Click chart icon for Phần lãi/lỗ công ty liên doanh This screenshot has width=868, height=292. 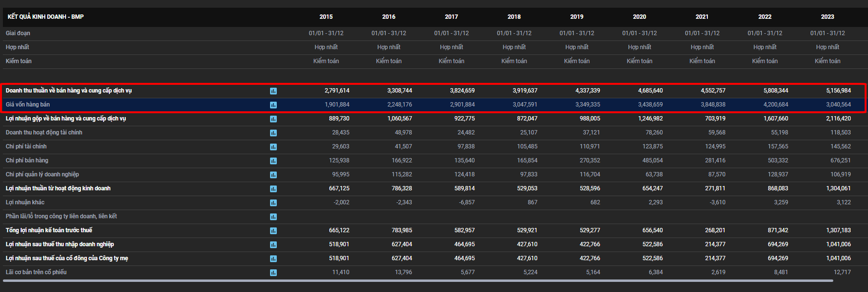click(273, 217)
